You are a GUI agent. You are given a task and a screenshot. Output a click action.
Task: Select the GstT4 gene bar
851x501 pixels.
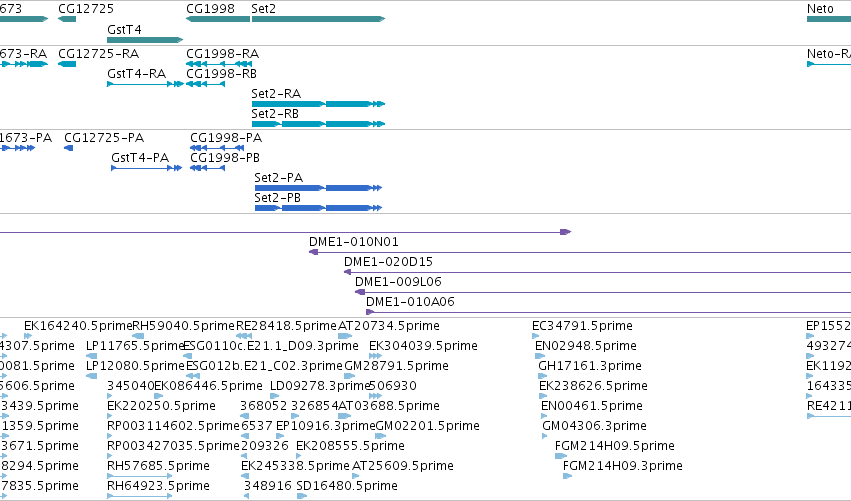click(x=145, y=40)
